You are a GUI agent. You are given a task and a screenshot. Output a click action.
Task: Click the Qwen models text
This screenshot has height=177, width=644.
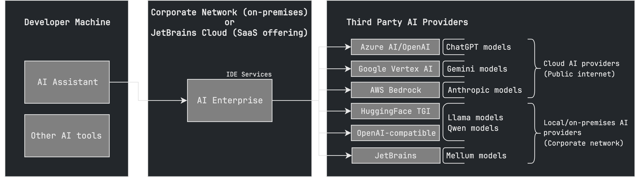point(473,128)
